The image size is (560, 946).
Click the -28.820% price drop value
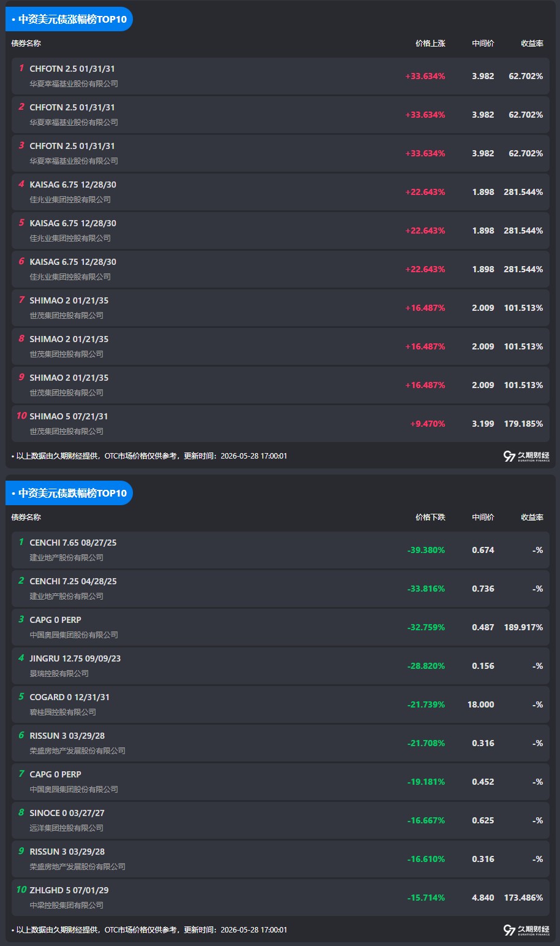[426, 666]
